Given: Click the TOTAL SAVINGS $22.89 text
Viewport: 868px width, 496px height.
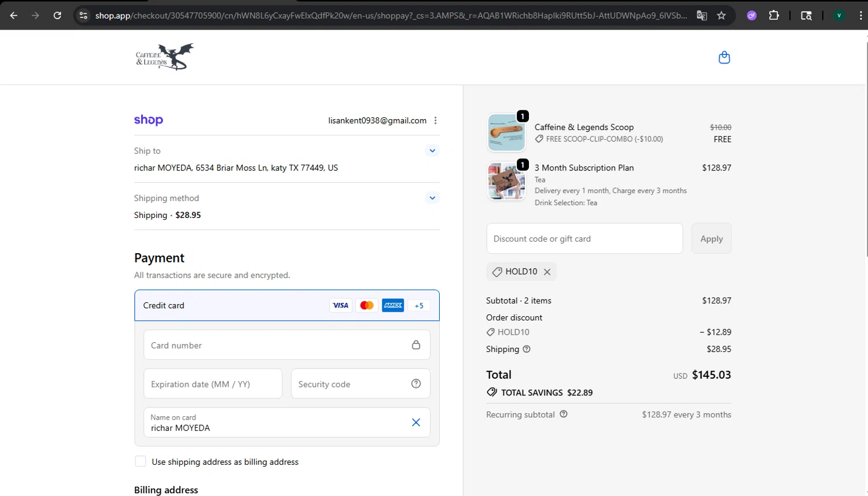Looking at the screenshot, I should (547, 393).
